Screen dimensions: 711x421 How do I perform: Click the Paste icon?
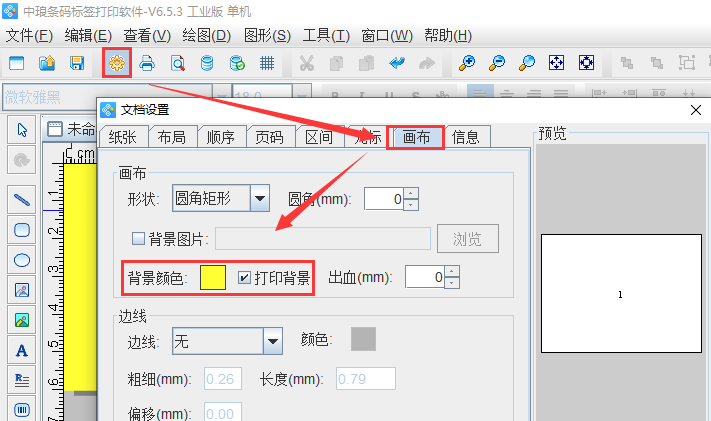[x=366, y=63]
